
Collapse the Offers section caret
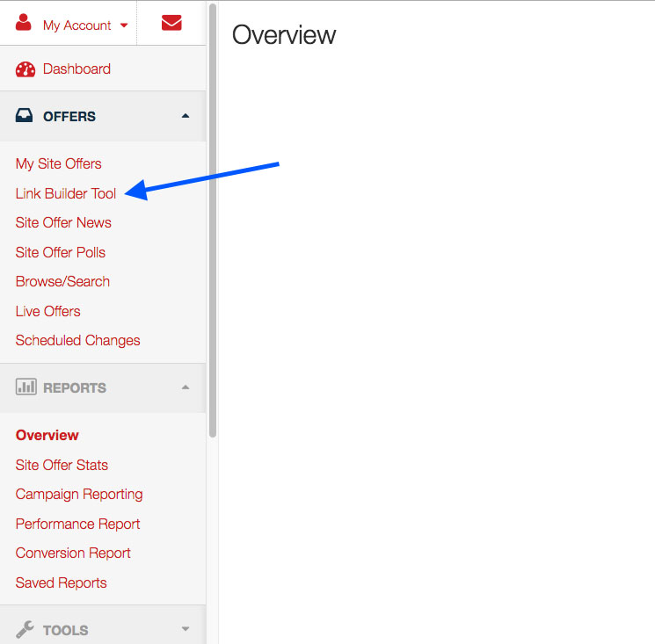[x=186, y=116]
